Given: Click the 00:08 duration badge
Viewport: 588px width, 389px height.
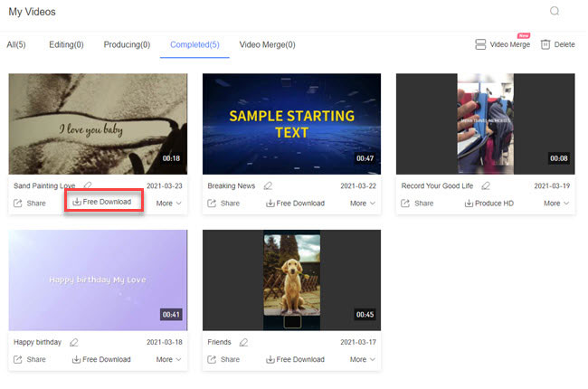Looking at the screenshot, I should (x=559, y=158).
